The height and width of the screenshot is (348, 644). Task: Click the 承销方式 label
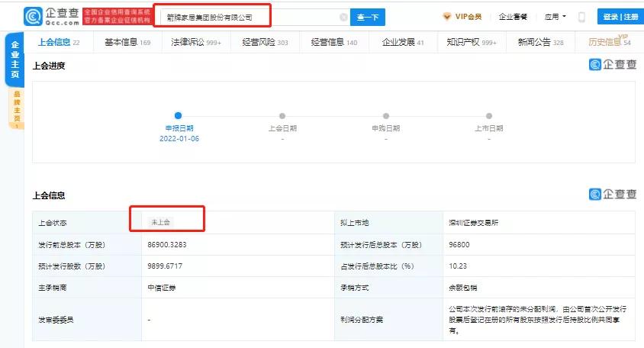355,288
